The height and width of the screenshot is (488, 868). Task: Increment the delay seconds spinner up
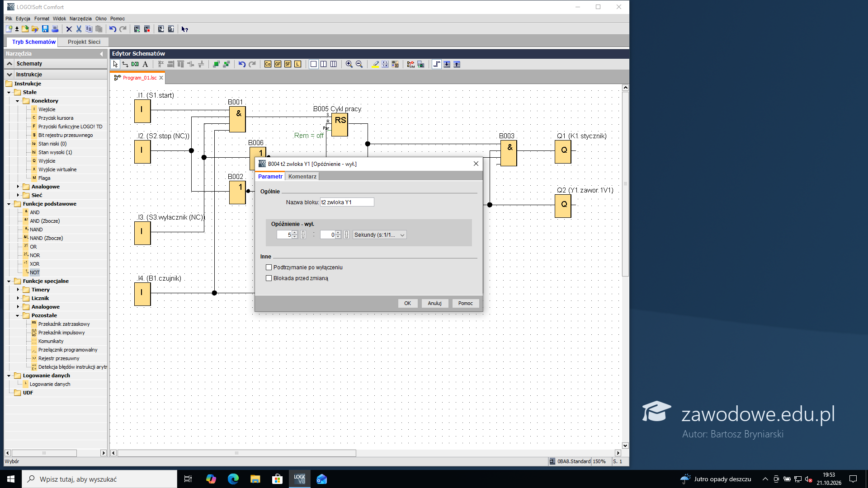pos(295,233)
